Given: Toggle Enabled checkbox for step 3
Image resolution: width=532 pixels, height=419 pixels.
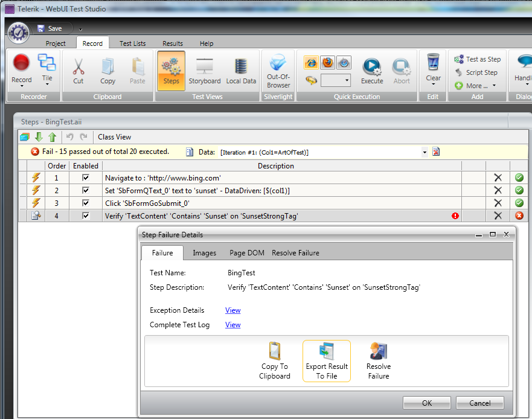Looking at the screenshot, I should click(x=86, y=203).
